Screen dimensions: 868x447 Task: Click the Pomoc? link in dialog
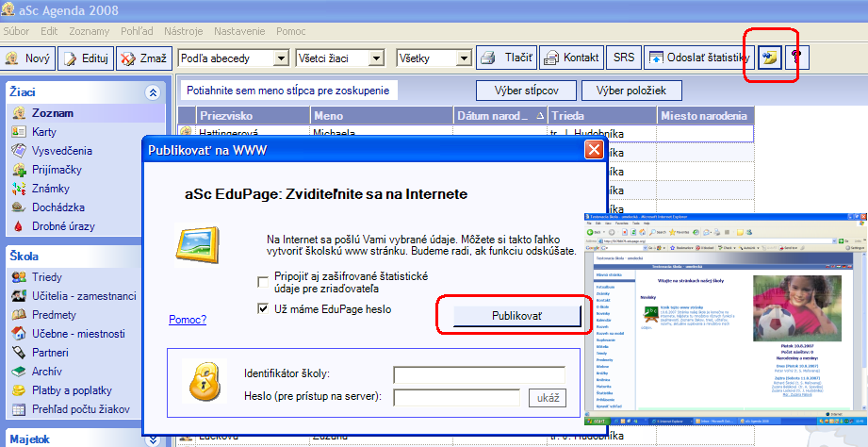click(188, 320)
